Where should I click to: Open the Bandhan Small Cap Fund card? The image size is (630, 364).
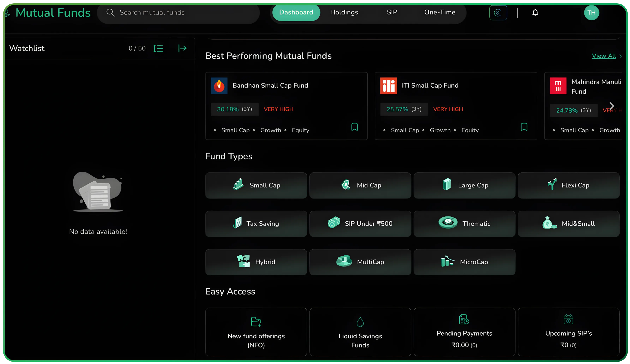pos(286,106)
